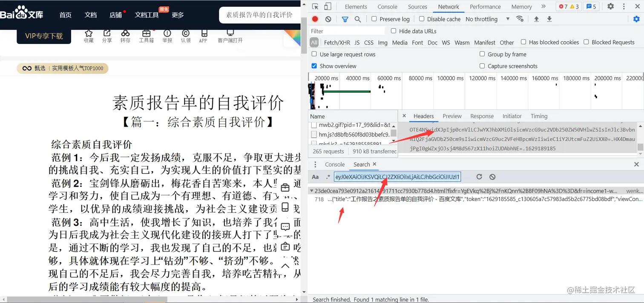
Task: Export HAR file download arrow
Action: (549, 19)
